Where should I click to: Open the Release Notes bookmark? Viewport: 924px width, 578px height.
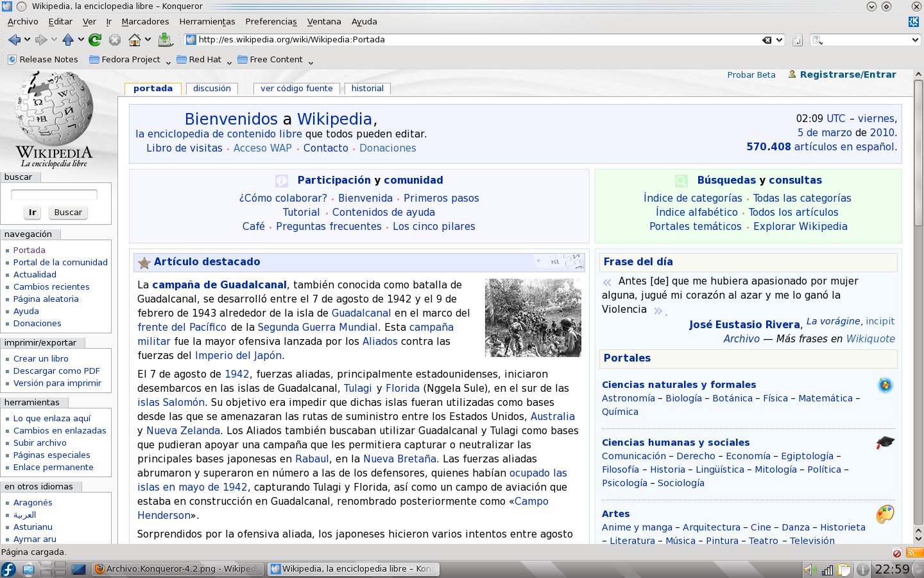pos(43,59)
